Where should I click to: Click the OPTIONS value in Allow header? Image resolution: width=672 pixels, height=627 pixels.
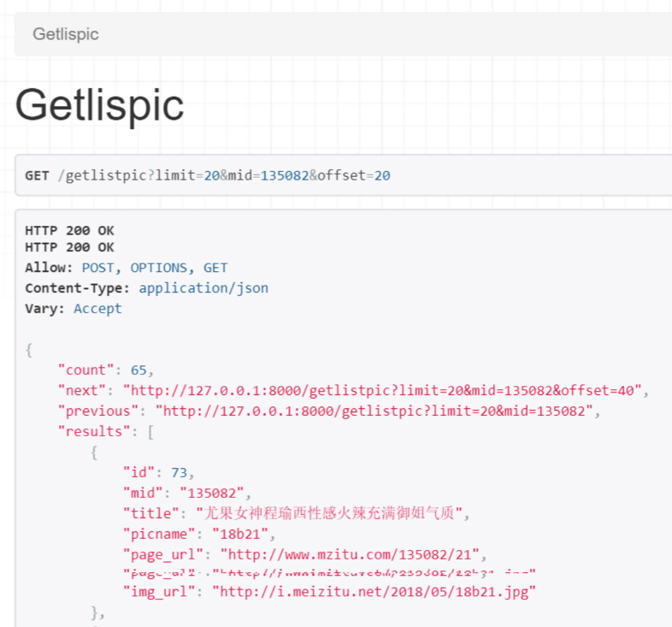click(x=159, y=268)
